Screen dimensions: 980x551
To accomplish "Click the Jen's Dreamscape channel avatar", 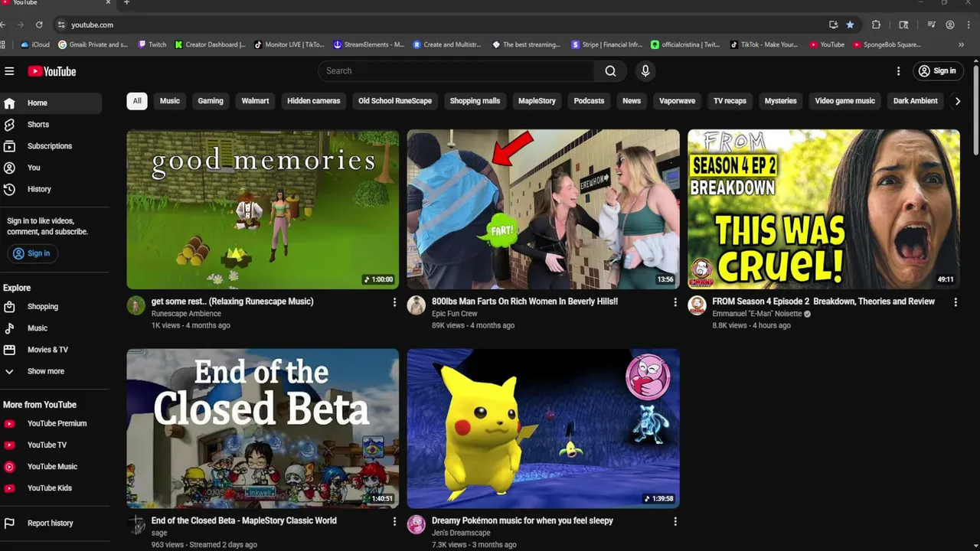I will click(x=416, y=525).
